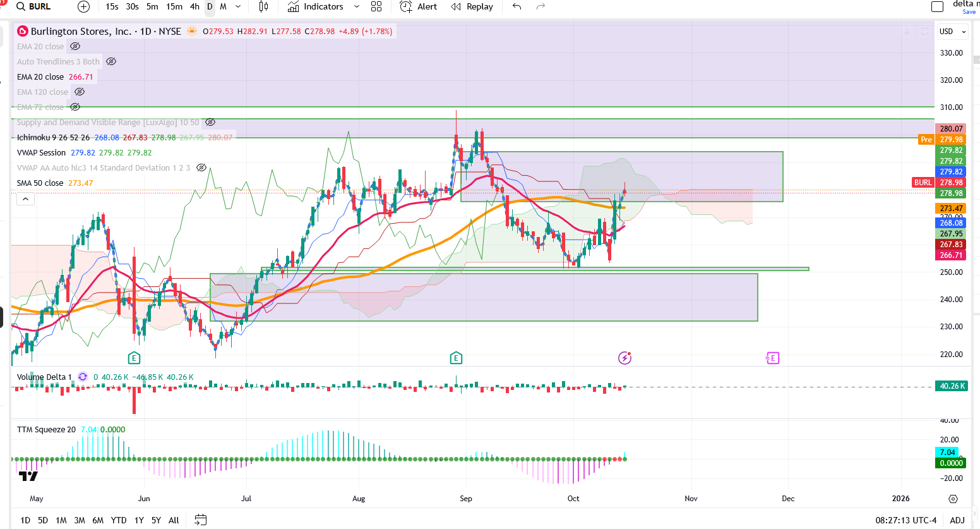
Task: Open the Indicators panel
Action: coord(316,7)
